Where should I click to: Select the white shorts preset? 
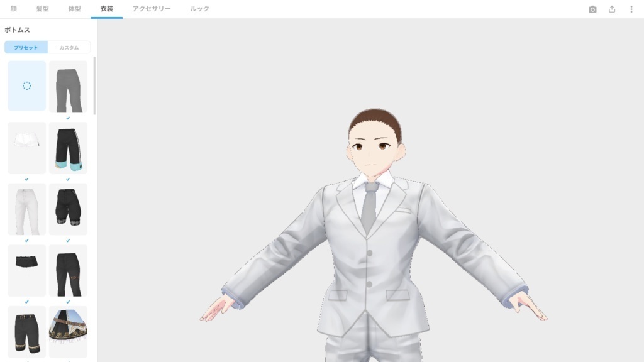(26, 147)
